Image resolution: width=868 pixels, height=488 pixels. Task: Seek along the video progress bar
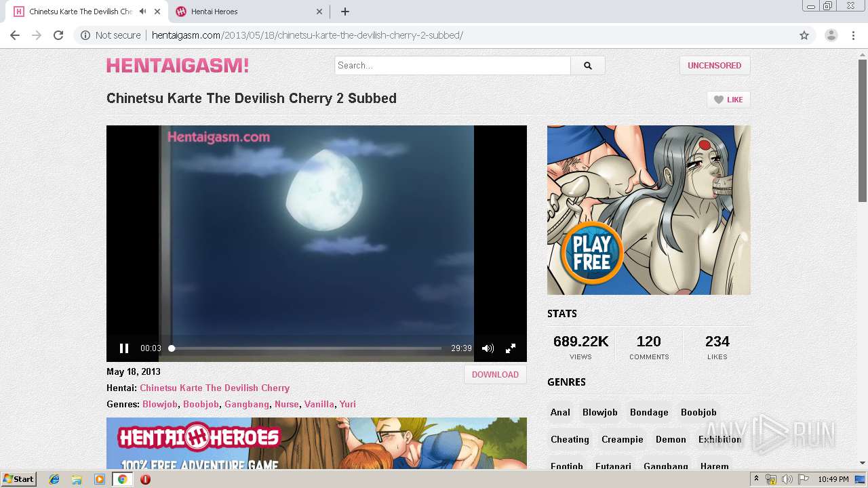(x=306, y=348)
